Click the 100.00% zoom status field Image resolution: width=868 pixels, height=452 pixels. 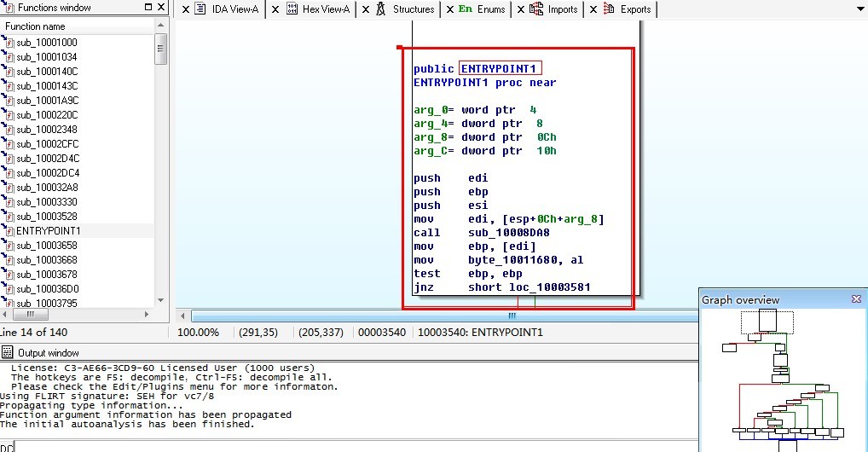click(x=198, y=333)
